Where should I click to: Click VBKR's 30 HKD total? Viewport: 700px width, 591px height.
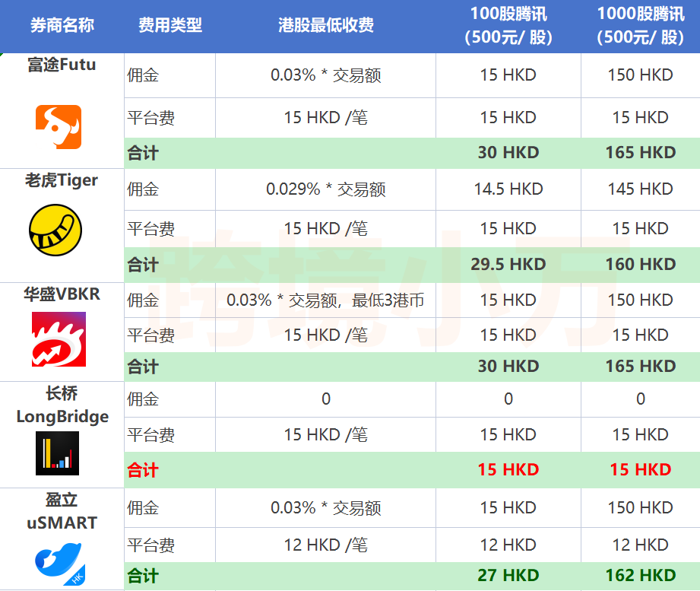tap(508, 367)
